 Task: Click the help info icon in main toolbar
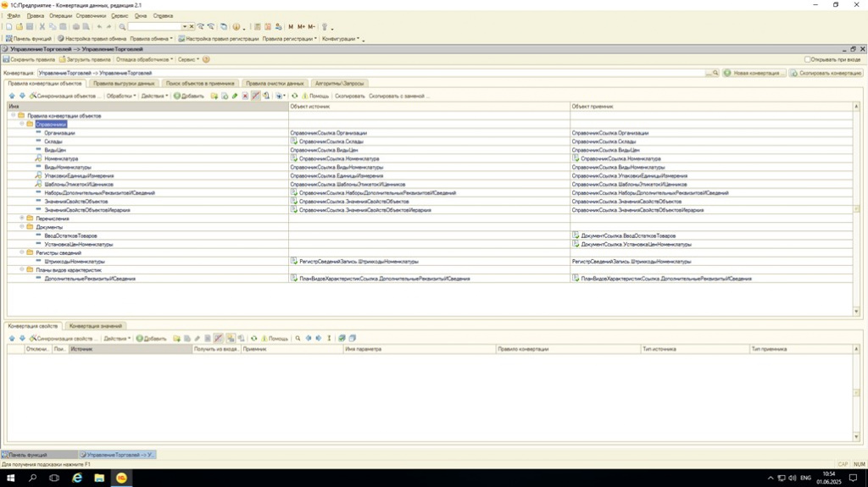(236, 26)
